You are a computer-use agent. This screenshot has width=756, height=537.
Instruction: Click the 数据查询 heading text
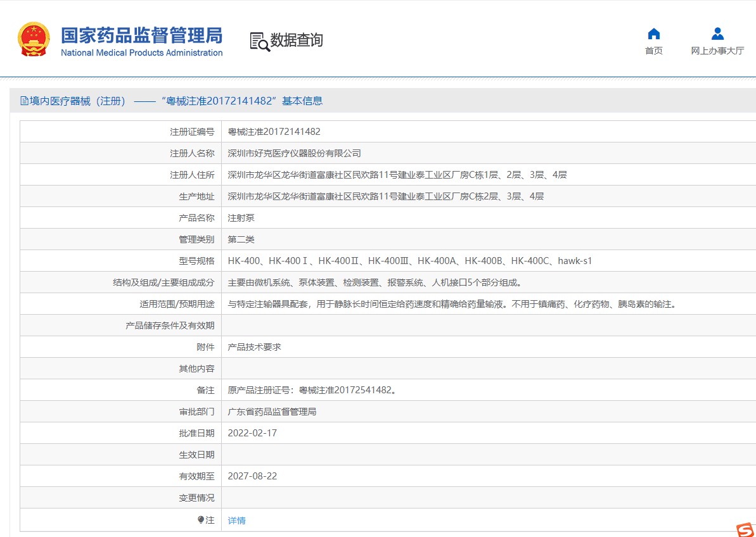click(x=296, y=40)
